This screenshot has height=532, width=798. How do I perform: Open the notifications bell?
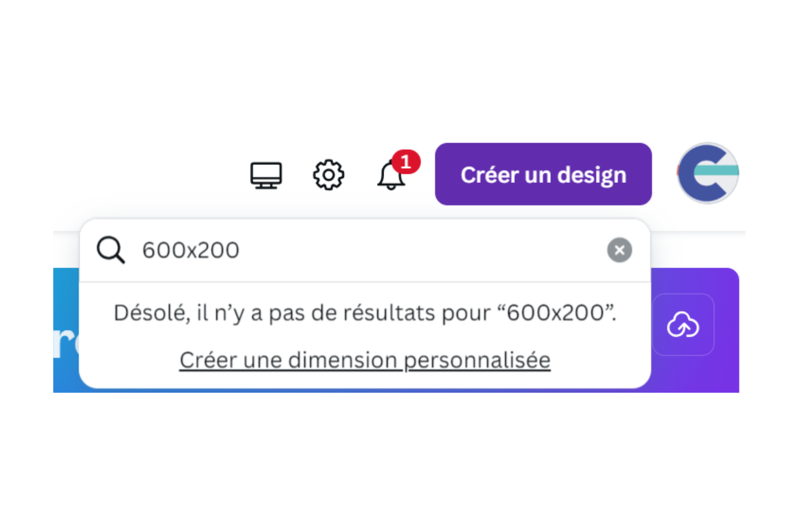click(391, 175)
